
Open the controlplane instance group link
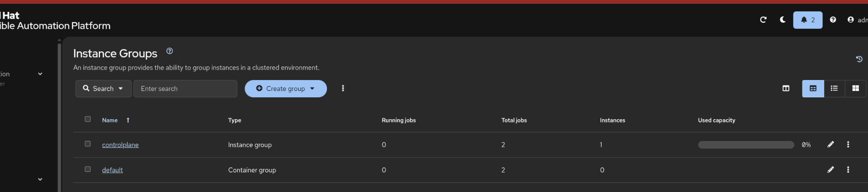(120, 145)
